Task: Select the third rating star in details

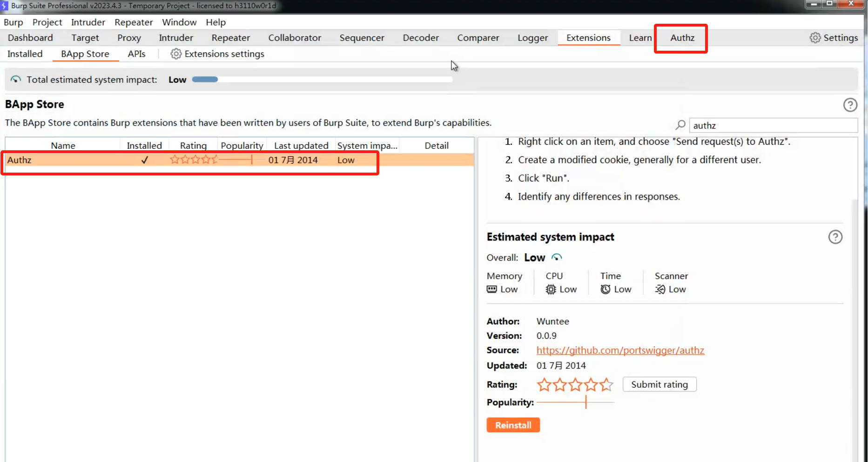Action: pos(575,385)
